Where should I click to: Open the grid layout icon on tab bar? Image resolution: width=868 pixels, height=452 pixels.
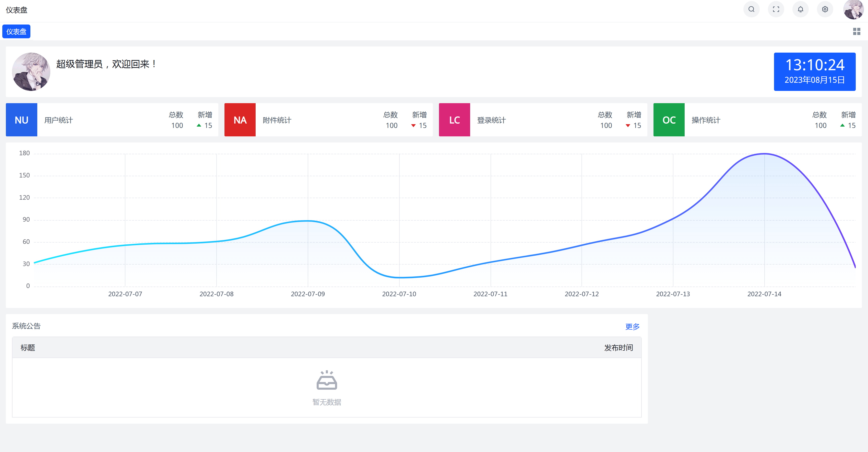point(857,32)
